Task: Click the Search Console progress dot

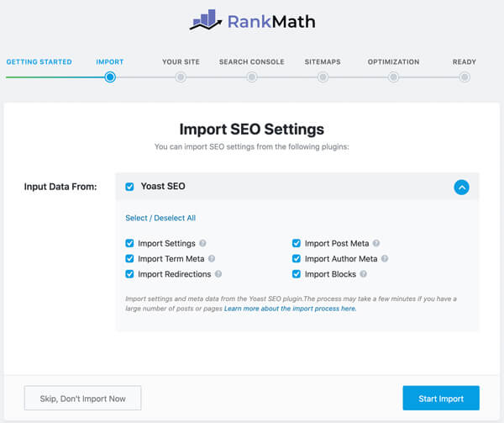Action: (x=252, y=77)
